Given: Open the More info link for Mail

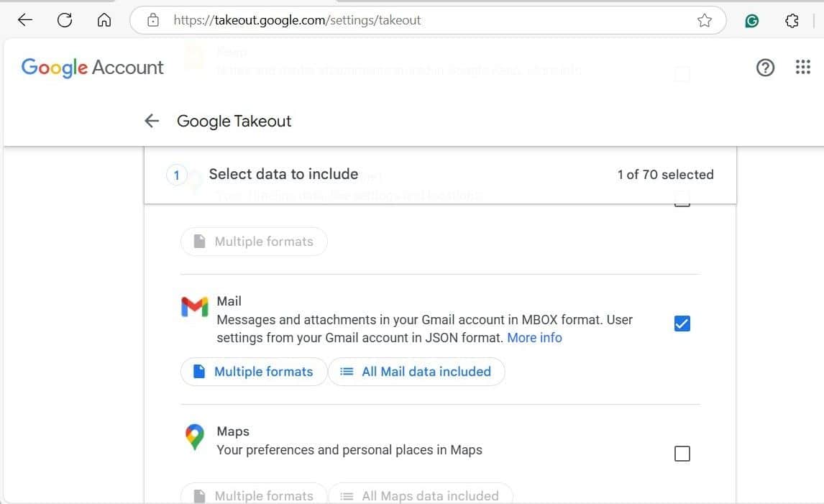Looking at the screenshot, I should (x=534, y=337).
